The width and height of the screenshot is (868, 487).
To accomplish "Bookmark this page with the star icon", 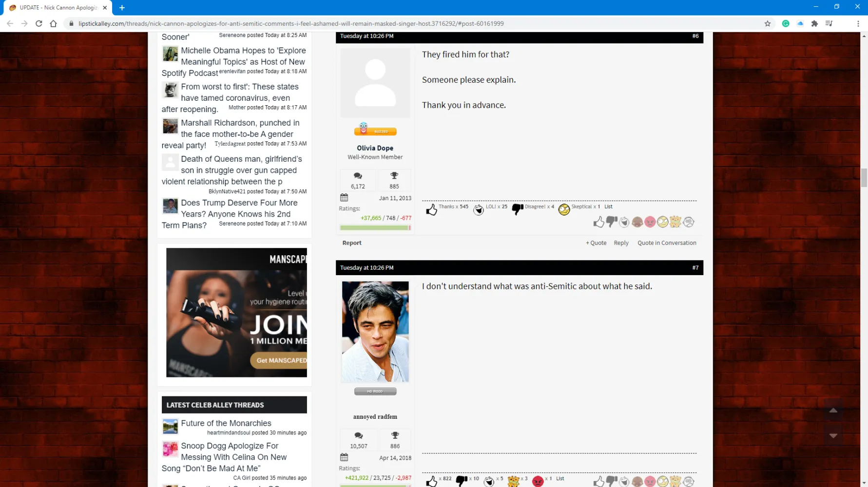I will tap(768, 23).
